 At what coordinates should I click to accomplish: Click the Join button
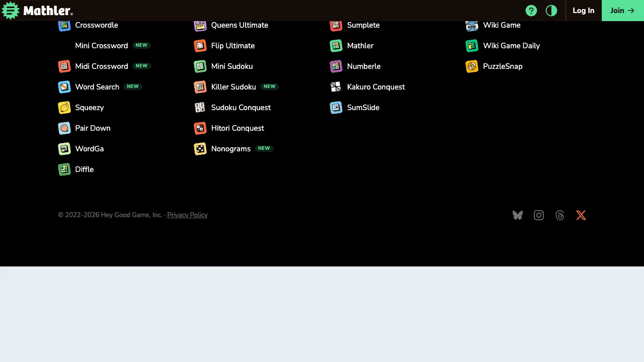623,11
